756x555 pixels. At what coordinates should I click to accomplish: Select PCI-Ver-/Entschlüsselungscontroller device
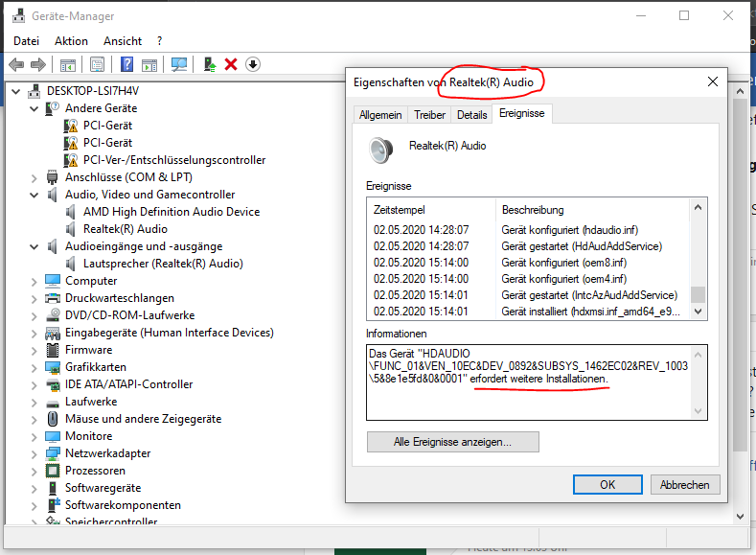click(x=174, y=160)
